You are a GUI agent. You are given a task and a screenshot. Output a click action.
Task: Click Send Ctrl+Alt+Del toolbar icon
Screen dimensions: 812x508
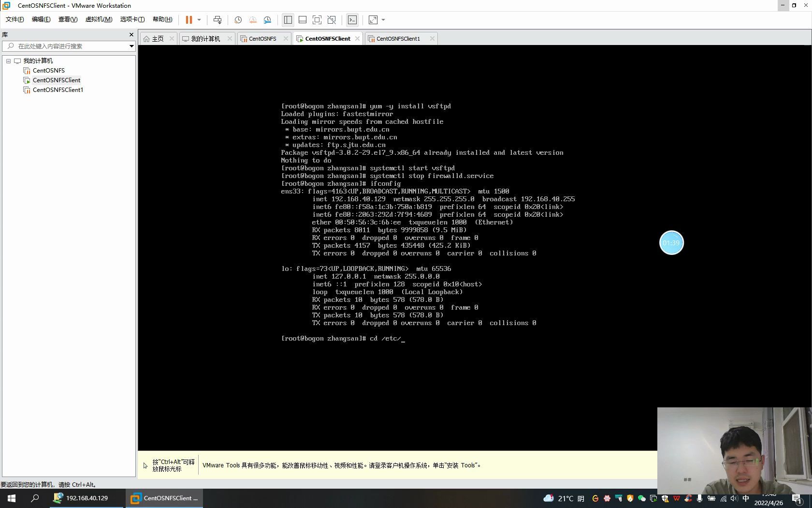217,20
